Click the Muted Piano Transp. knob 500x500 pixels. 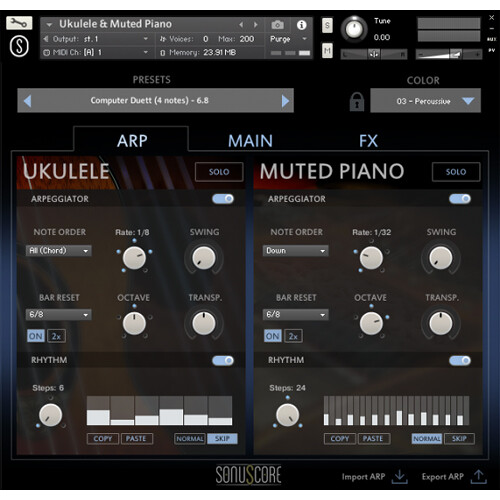point(441,323)
